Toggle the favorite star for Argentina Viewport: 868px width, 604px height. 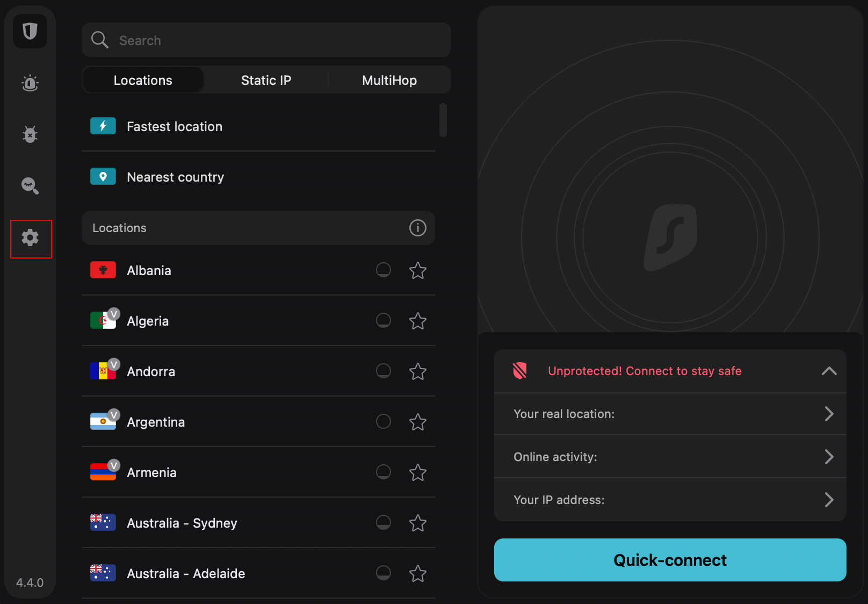pyautogui.click(x=418, y=422)
